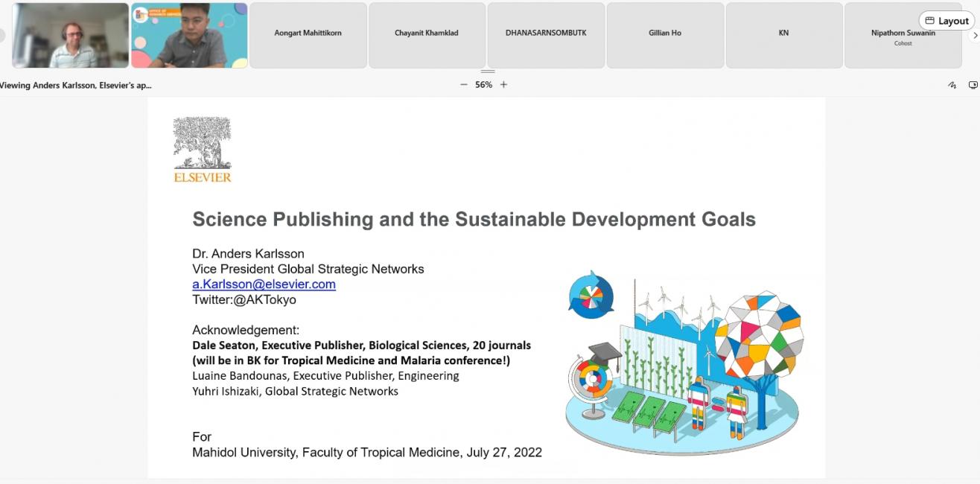Click the gallery strip resize handle
Screen dimensions: 980x484
pyautogui.click(x=488, y=71)
